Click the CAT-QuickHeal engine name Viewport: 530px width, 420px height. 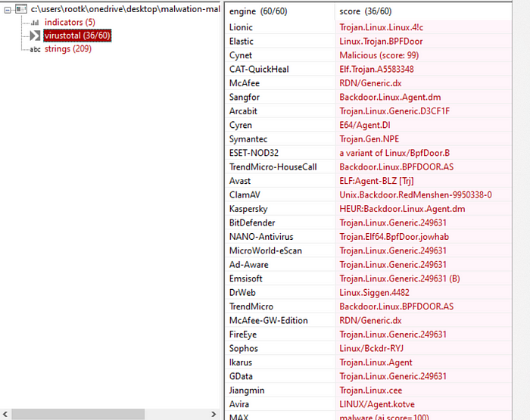259,70
